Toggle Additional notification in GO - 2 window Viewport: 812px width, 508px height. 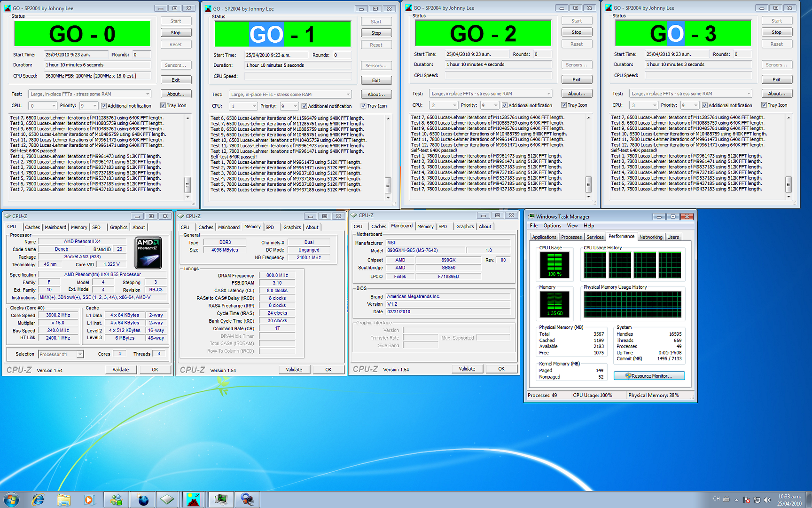(x=505, y=105)
